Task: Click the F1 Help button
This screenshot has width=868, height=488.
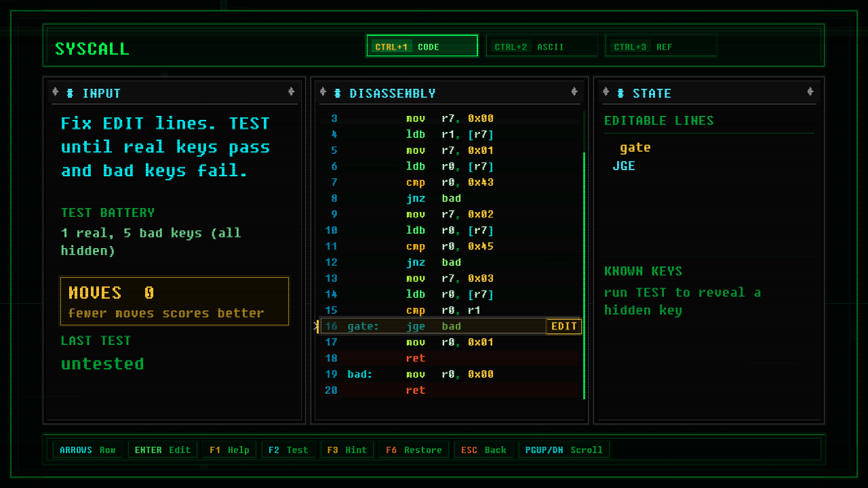Action: click(229, 450)
